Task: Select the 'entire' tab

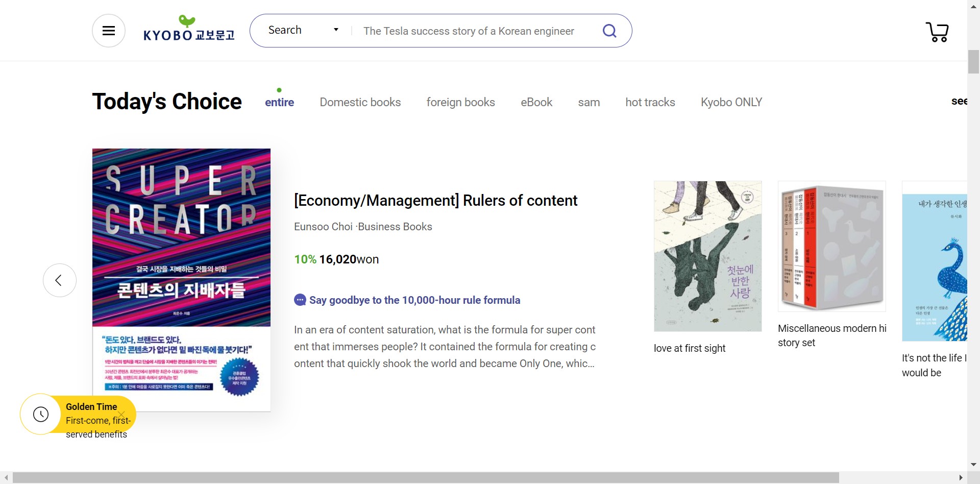Action: coord(279,102)
